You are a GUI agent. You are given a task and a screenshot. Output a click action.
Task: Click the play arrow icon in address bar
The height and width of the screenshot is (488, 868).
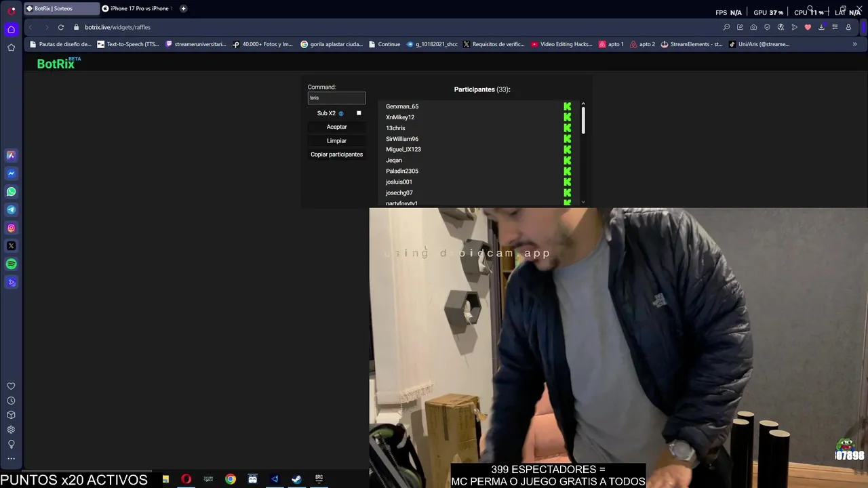tap(794, 27)
